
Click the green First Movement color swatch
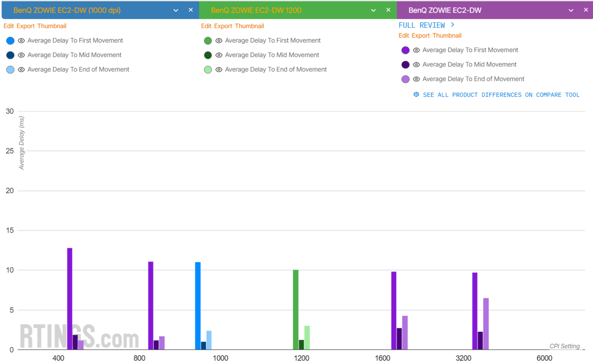click(x=208, y=41)
